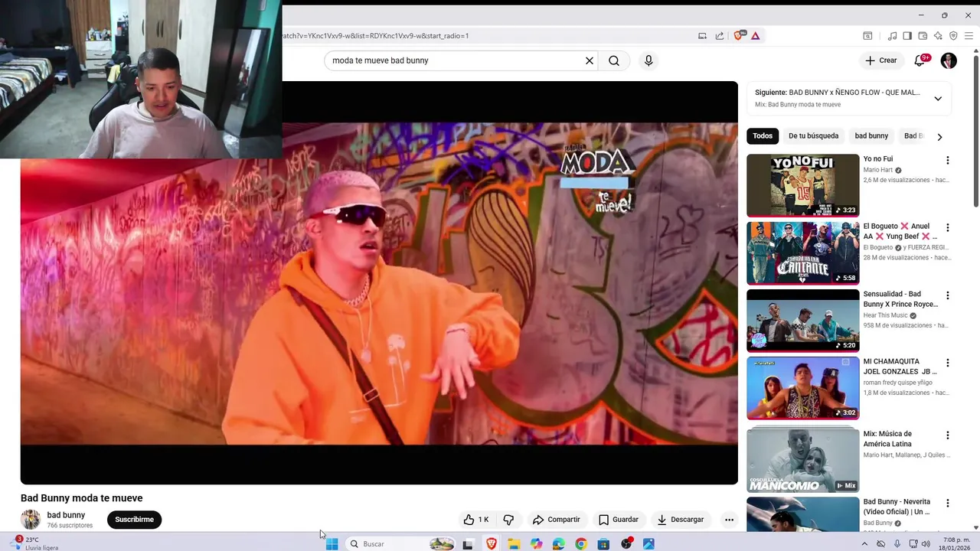
Task: Open Leo AI sparkle icon
Action: 938,36
